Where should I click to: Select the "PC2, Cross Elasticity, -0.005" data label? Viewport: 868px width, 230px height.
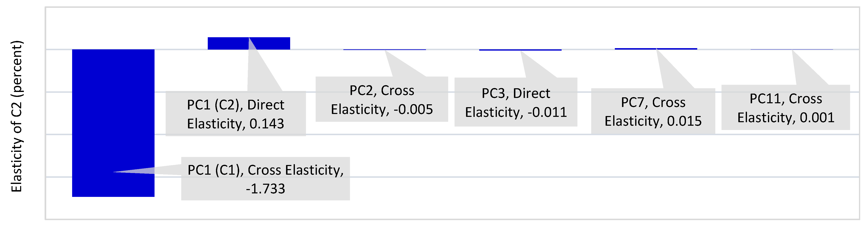tap(382, 100)
